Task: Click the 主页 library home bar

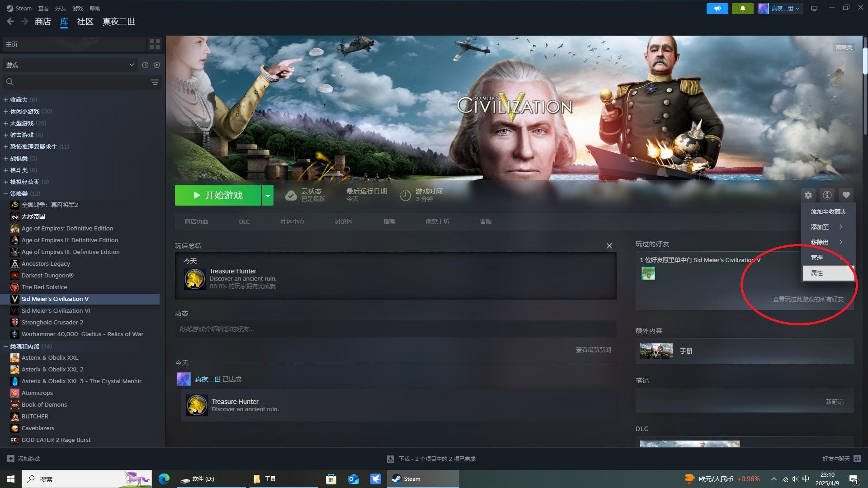Action: 74,44
